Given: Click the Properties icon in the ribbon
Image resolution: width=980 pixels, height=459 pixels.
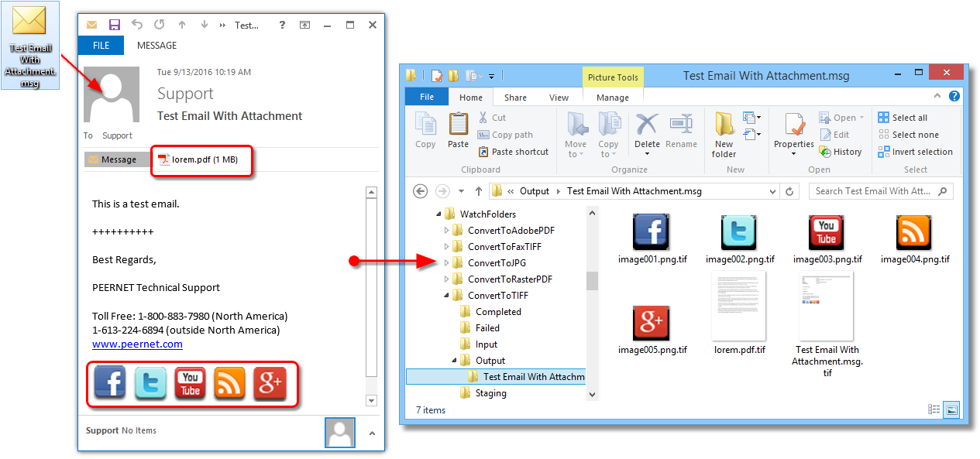Looking at the screenshot, I should point(794,128).
